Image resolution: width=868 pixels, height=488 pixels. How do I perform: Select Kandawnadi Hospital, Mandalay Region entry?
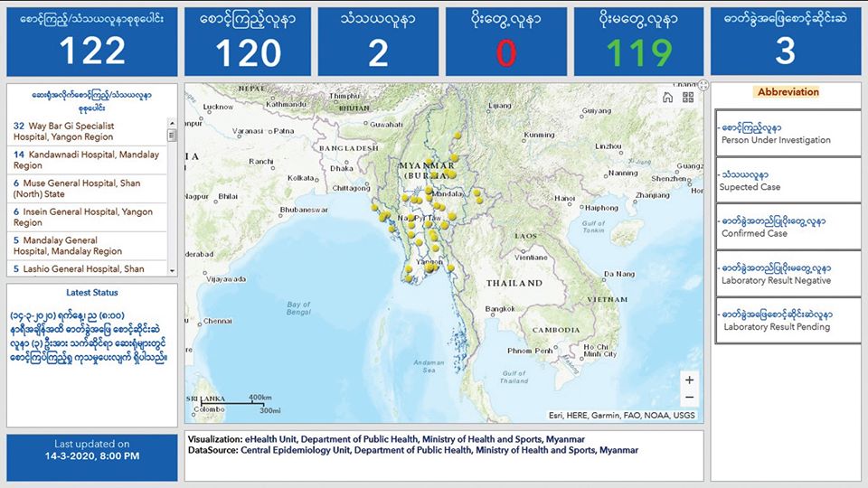pos(88,160)
